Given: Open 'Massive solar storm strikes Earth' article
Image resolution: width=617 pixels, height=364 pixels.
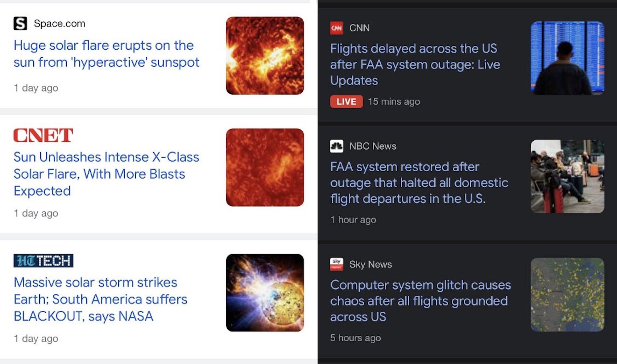Looking at the screenshot, I should [x=100, y=299].
